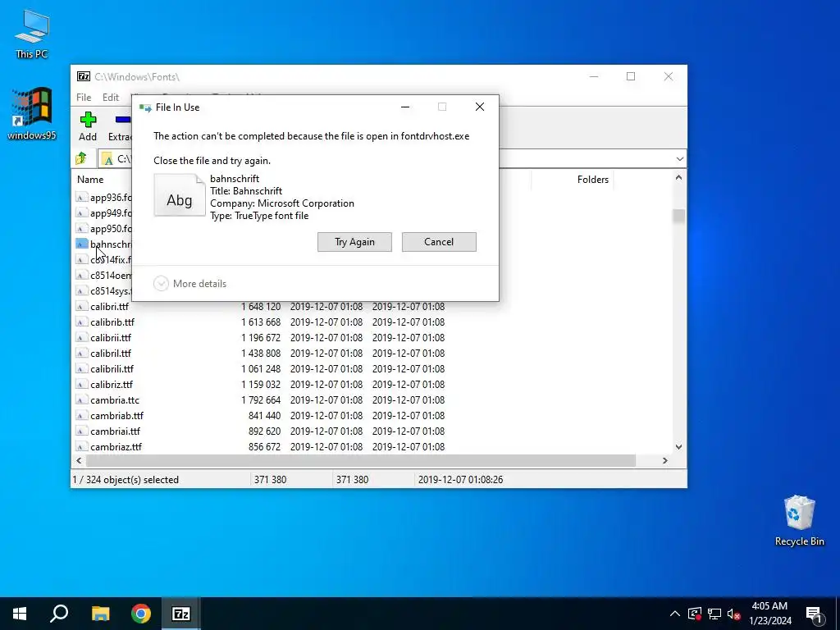This screenshot has height=630, width=840.
Task: Click the taskbar clock and date
Action: point(770,614)
